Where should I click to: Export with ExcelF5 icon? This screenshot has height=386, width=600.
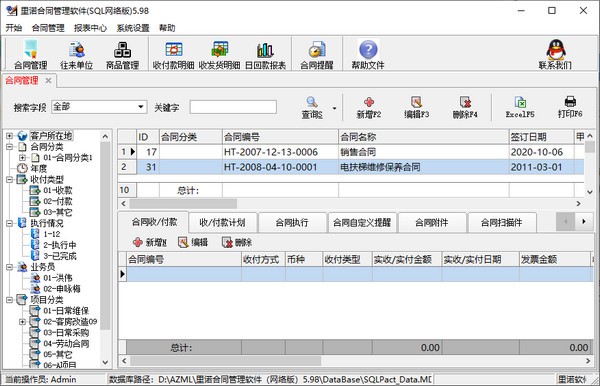(520, 107)
